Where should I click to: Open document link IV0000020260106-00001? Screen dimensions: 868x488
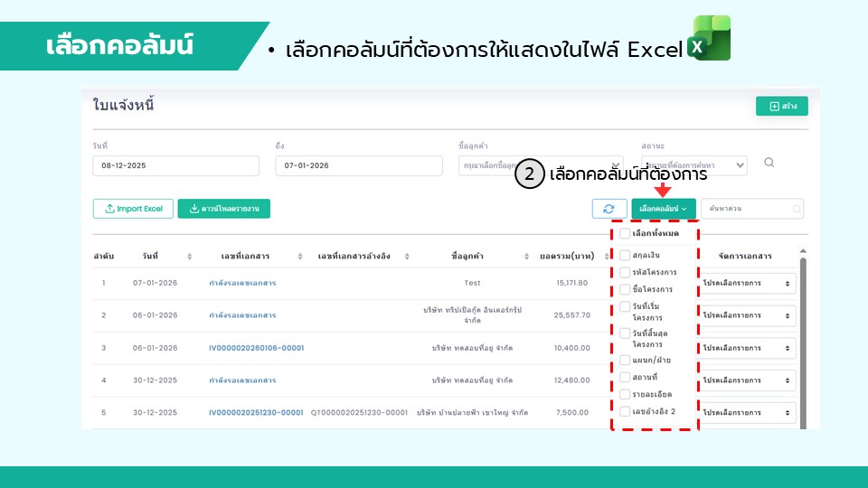[256, 348]
